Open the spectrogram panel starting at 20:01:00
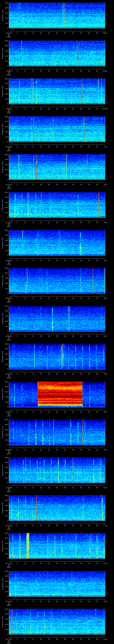Image resolution: width=114 pixels, height=644 pixels. (57, 167)
